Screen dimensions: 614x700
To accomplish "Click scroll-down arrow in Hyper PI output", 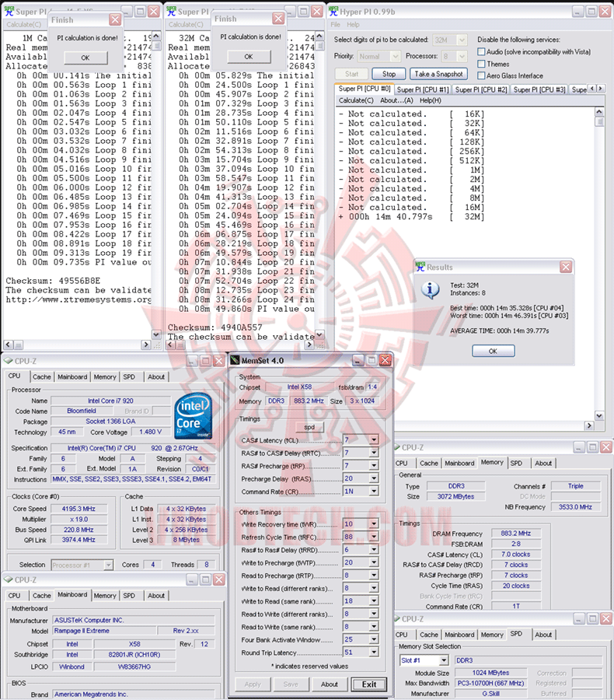I will click(x=598, y=415).
